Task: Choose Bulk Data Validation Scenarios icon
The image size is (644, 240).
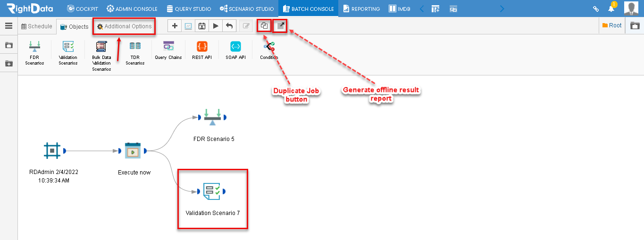Action: coord(101,46)
